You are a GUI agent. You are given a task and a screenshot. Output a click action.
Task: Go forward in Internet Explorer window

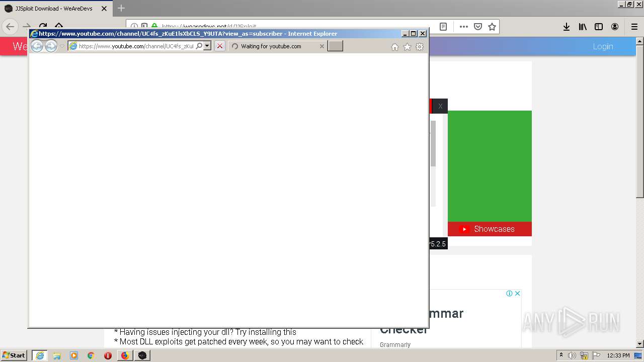51,46
